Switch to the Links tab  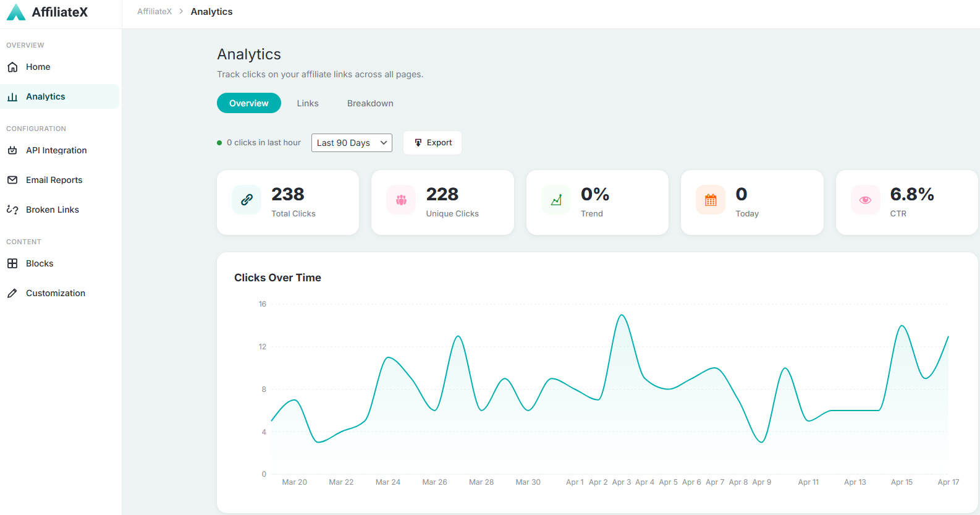click(308, 103)
